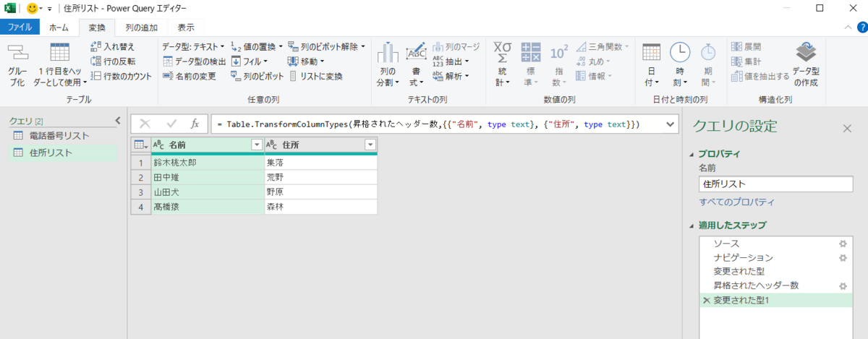Switch to the 変換 tab
The height and width of the screenshot is (339, 868).
coord(97,27)
